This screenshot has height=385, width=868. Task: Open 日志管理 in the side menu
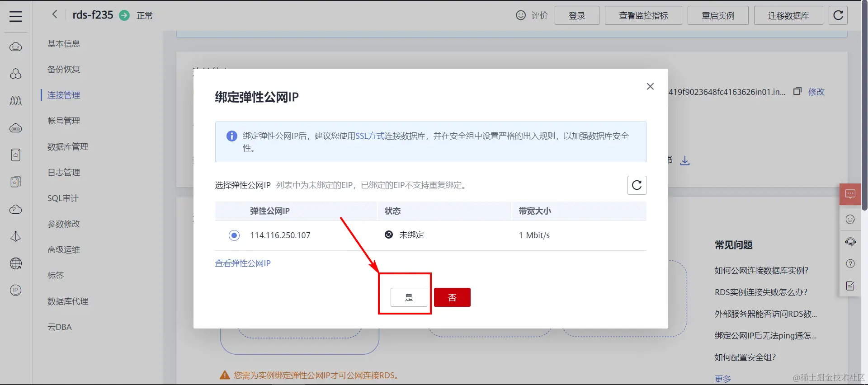[64, 173]
